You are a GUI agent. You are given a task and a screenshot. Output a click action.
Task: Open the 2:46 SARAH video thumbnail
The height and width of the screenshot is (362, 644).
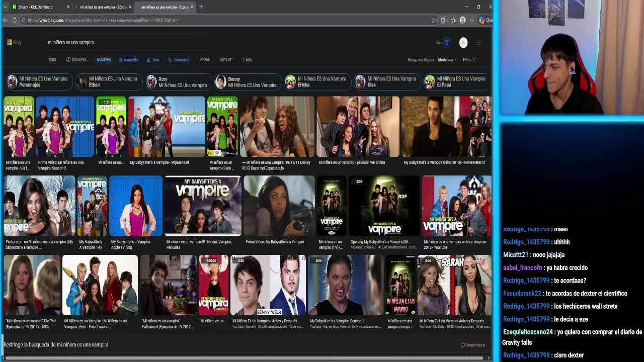click(454, 285)
